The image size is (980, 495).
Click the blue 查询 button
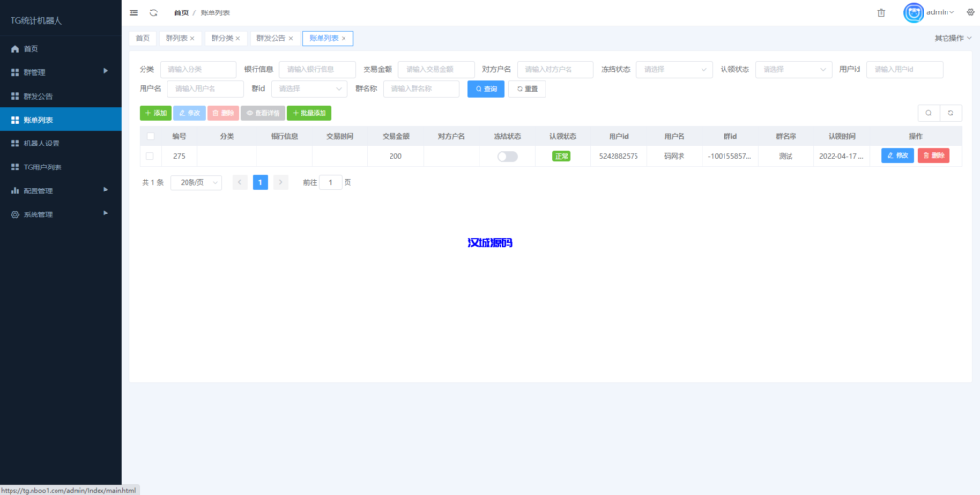(485, 89)
